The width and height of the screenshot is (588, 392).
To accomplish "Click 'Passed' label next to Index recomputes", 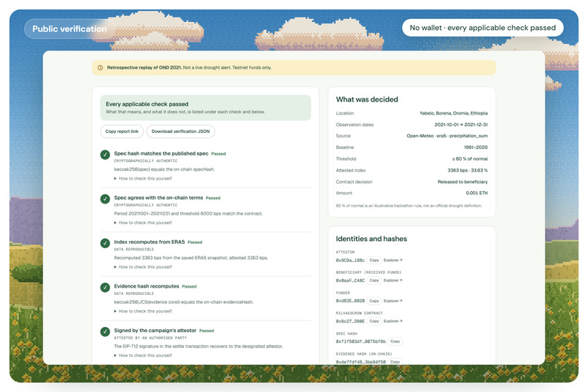I will [195, 242].
